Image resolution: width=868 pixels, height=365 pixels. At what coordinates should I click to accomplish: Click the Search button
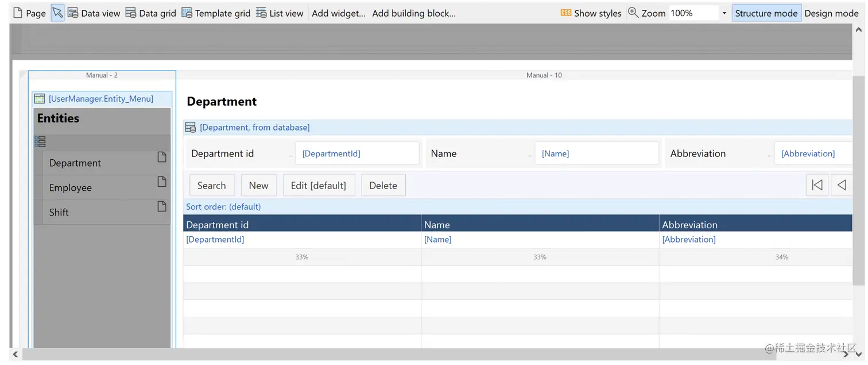pyautogui.click(x=212, y=185)
